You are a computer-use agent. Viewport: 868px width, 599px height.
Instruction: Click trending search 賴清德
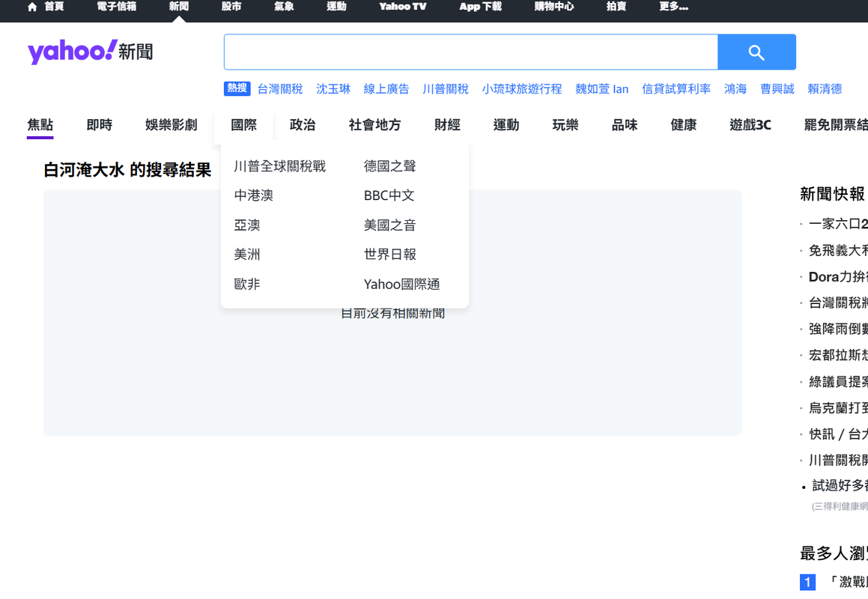pos(825,88)
